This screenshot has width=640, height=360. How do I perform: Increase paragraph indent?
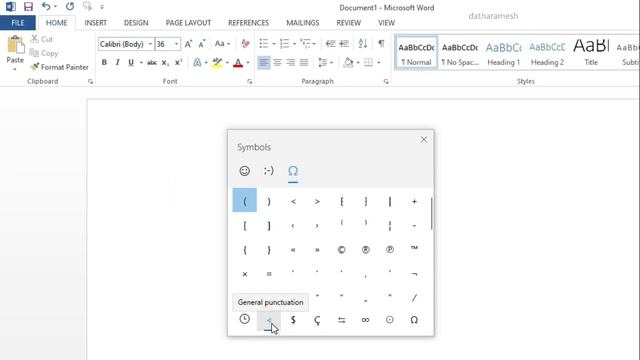click(x=344, y=43)
